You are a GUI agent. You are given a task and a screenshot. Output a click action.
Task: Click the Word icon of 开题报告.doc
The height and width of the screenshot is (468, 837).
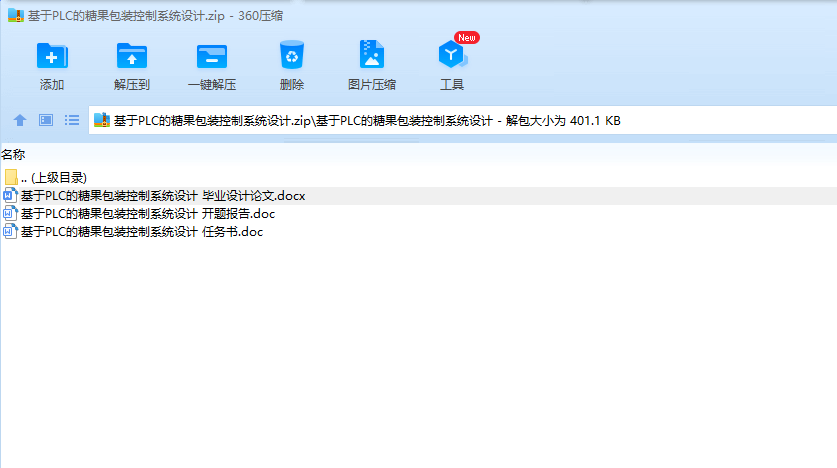[x=10, y=214]
